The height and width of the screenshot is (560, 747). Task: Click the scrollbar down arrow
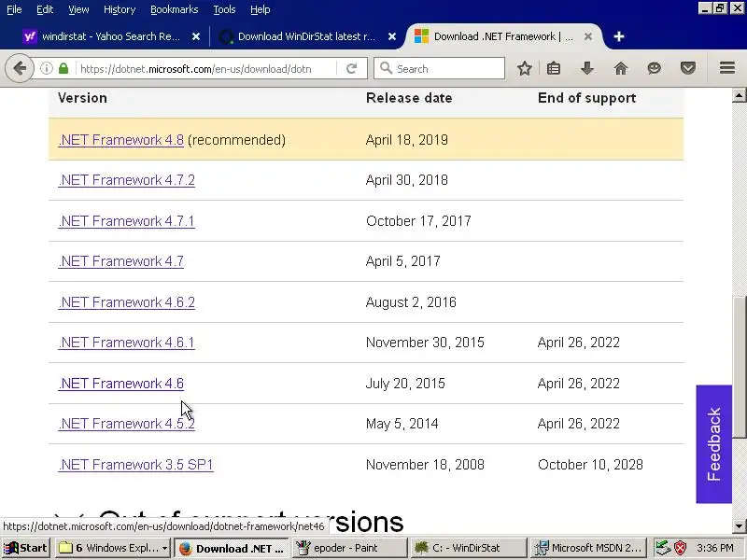coord(739,526)
